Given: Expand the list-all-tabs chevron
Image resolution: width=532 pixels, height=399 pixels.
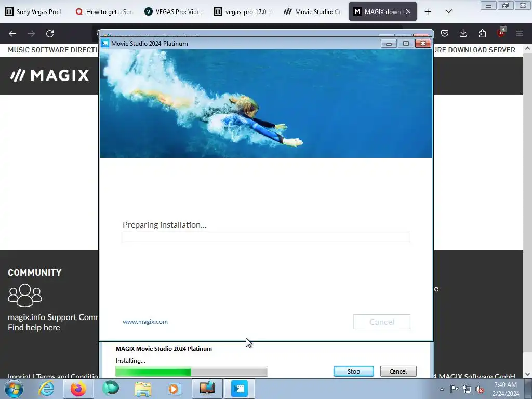Looking at the screenshot, I should pyautogui.click(x=448, y=11).
